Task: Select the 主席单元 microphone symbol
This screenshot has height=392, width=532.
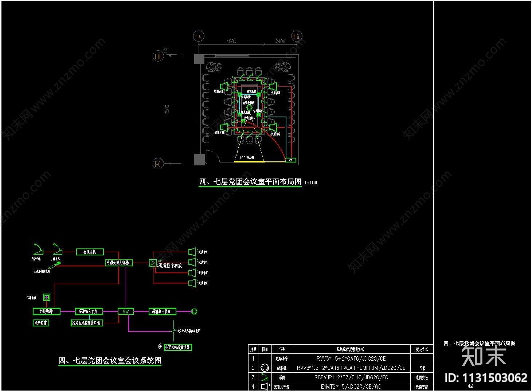Action: 57,250
